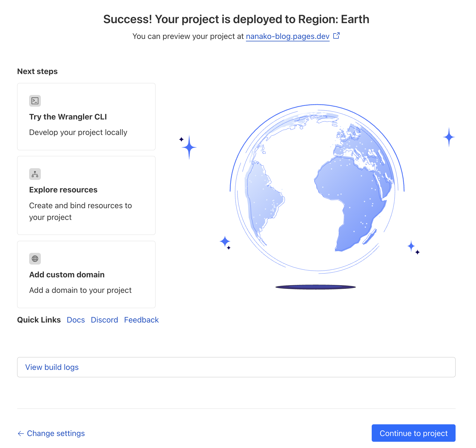Open the Docs quick link
Screen dimensions: 476x448
click(x=76, y=320)
